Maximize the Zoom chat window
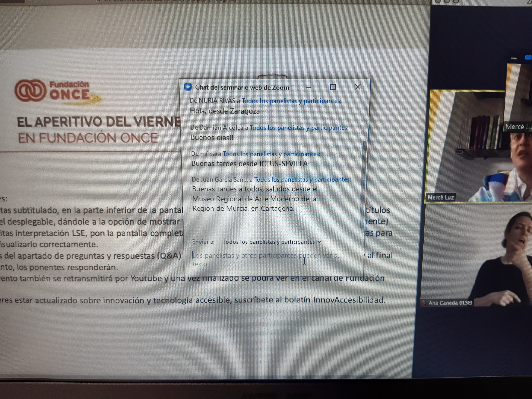The image size is (532, 399). (x=333, y=87)
